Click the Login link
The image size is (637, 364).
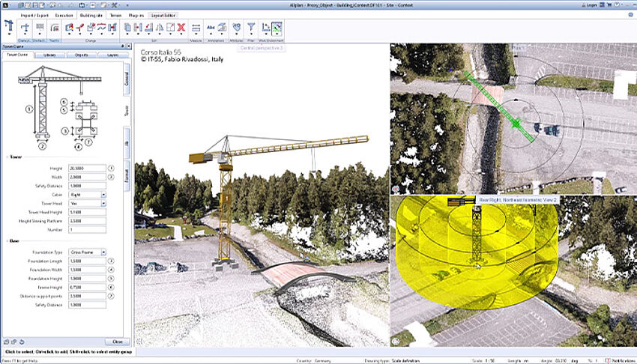[x=591, y=4]
